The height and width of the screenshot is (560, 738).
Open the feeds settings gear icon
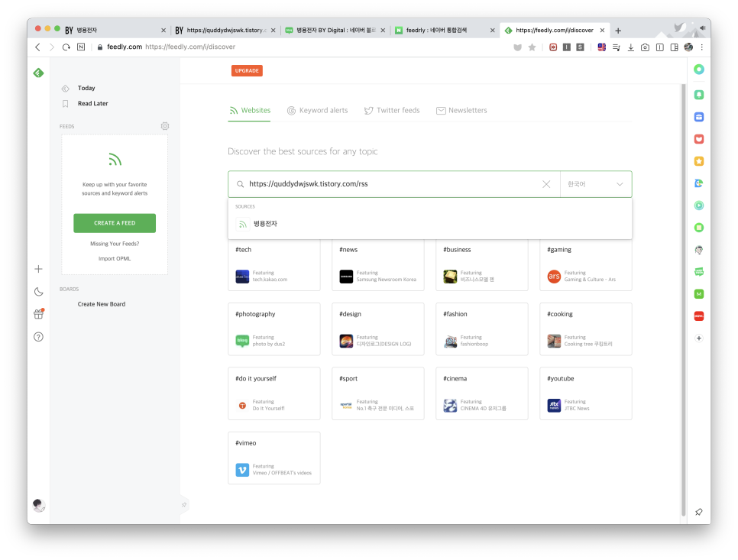165,126
